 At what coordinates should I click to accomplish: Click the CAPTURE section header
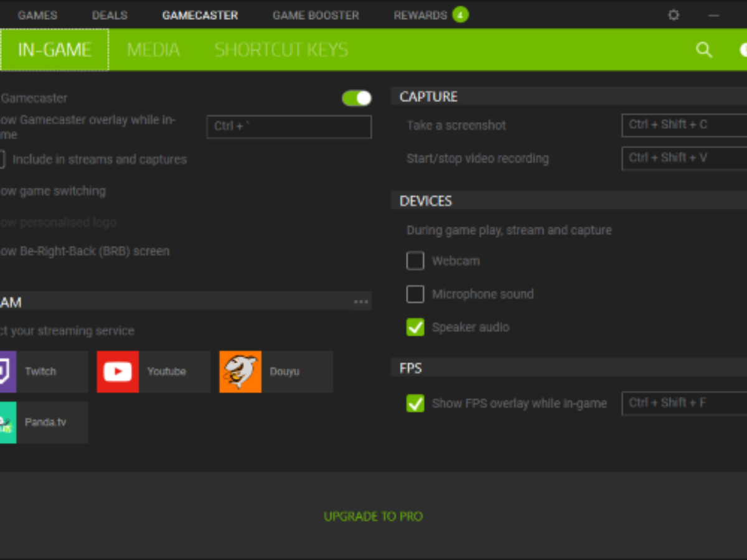[x=569, y=96]
